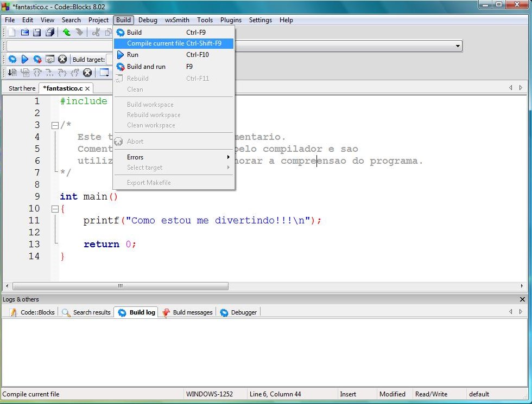Open the Plugins menu

click(231, 20)
